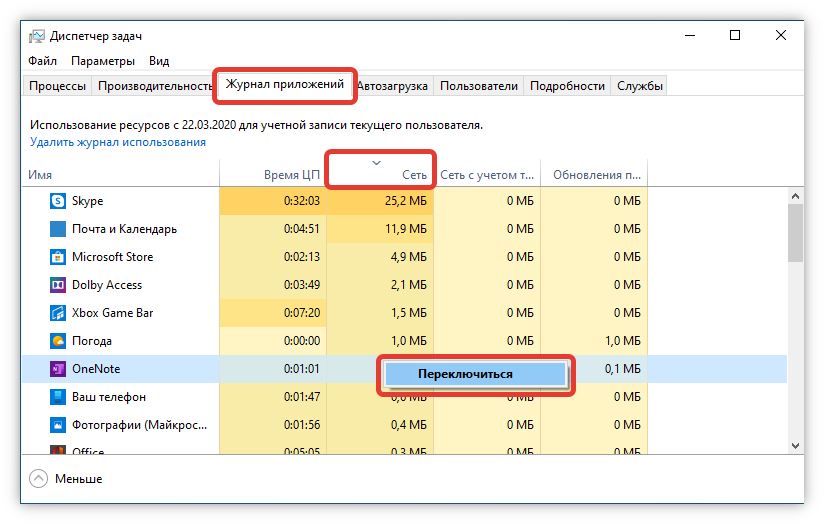Click the Ваш телефон app icon
This screenshot has width=824, height=524.
coord(58,397)
